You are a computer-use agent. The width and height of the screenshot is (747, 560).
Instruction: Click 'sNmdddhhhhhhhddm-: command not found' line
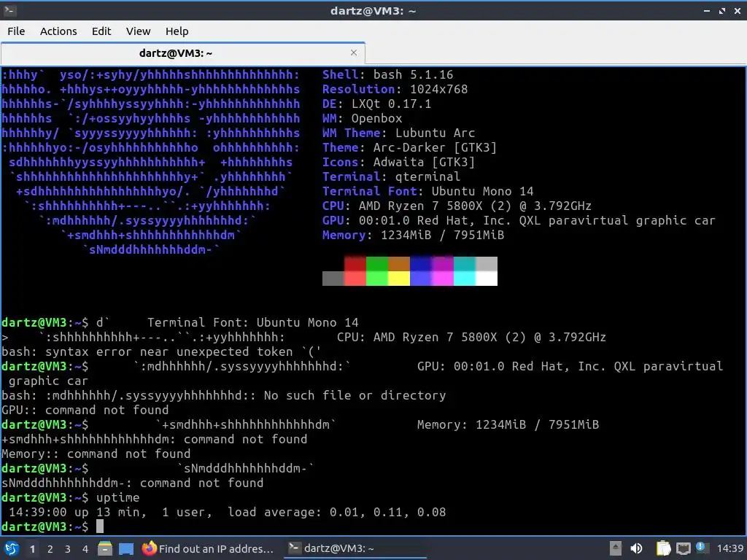coord(133,483)
